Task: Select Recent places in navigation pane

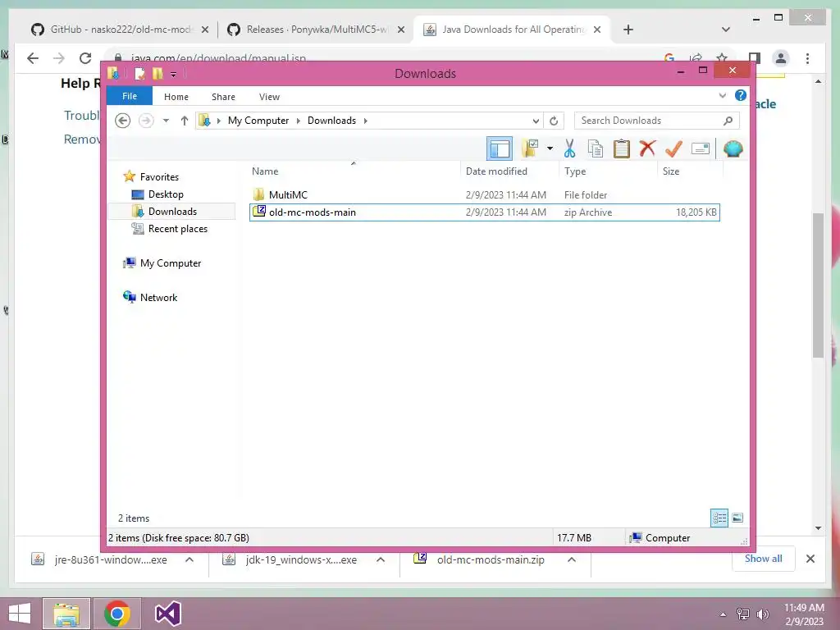Action: (178, 229)
